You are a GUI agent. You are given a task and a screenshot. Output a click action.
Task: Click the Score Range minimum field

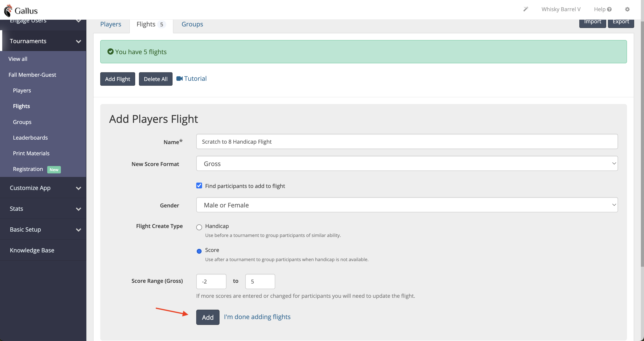tap(211, 281)
